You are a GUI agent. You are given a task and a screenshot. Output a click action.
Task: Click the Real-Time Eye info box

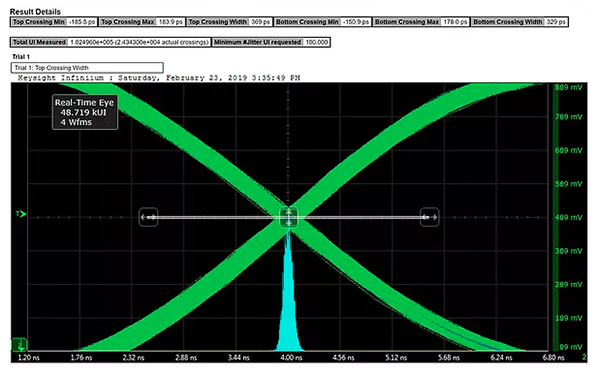[x=85, y=112]
